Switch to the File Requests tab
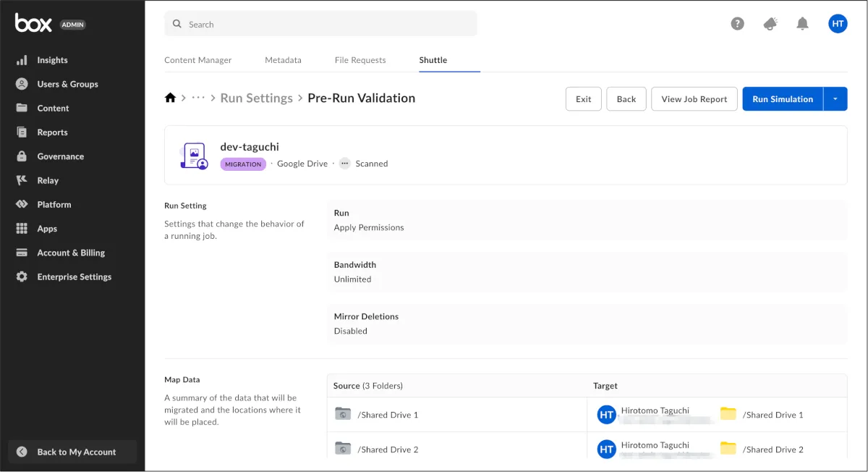Viewport: 868px width, 472px height. tap(360, 60)
